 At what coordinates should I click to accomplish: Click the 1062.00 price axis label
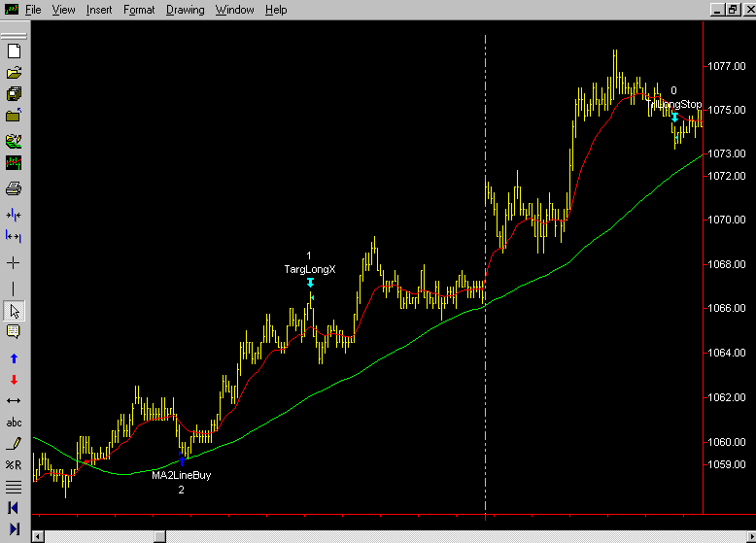coord(727,397)
